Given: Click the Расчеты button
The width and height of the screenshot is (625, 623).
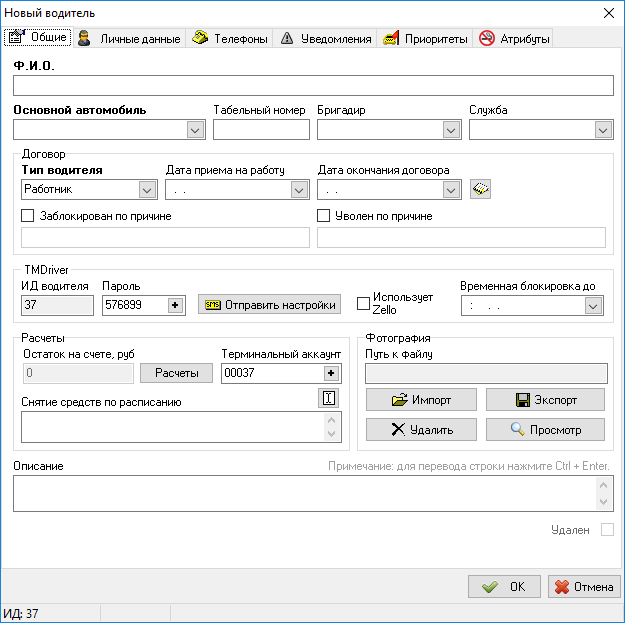Looking at the screenshot, I should coord(176,373).
